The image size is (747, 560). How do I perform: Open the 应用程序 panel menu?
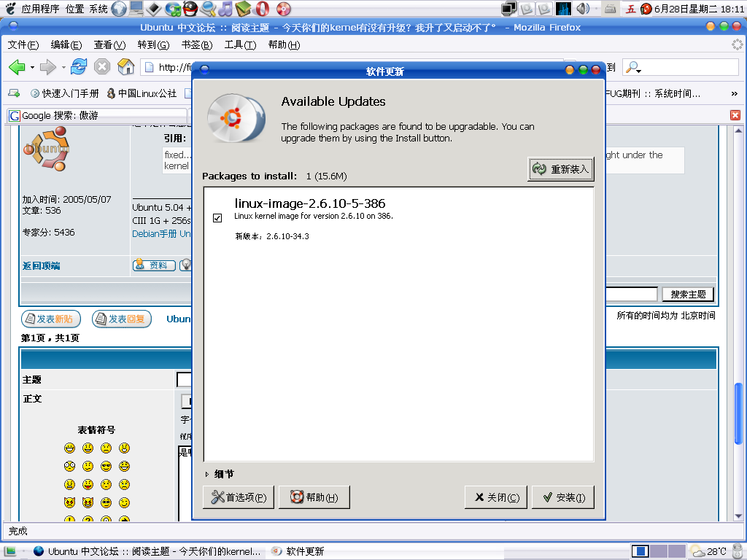(40, 9)
